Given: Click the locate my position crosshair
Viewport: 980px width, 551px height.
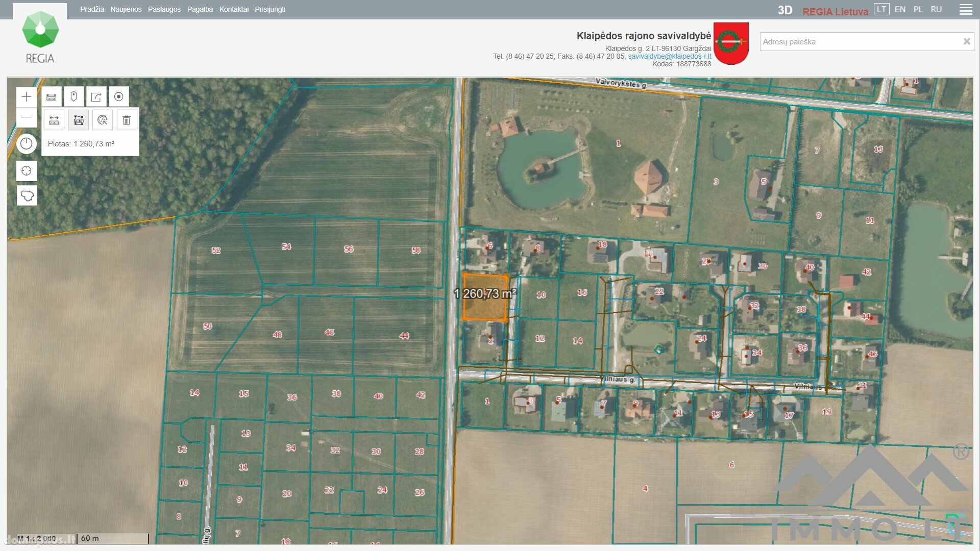Looking at the screenshot, I should tap(27, 171).
